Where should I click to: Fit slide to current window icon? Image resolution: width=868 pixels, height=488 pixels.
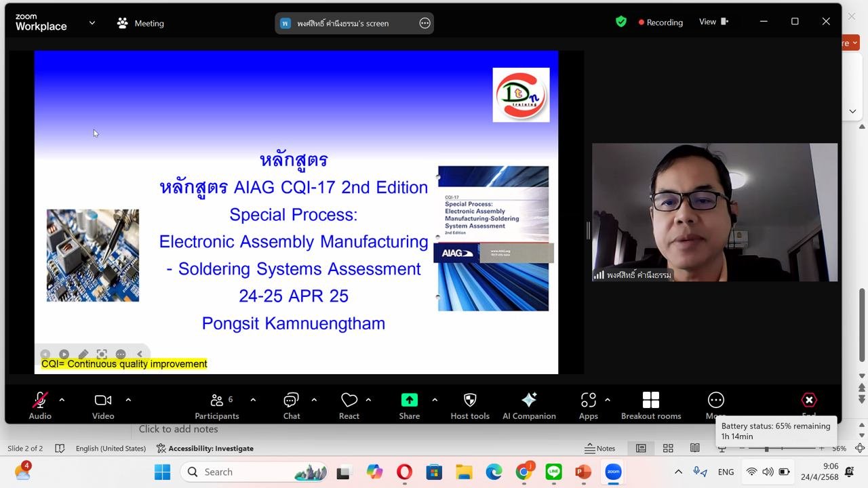860,448
